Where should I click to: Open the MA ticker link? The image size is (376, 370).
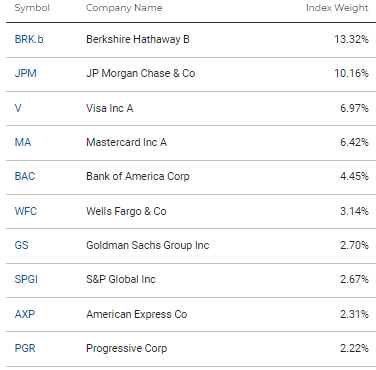23,142
